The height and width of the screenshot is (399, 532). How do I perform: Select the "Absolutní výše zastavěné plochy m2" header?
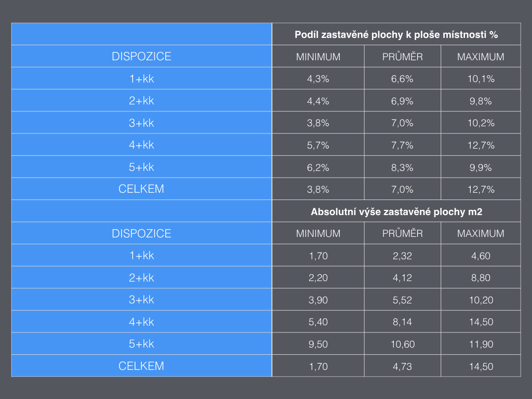click(x=396, y=212)
